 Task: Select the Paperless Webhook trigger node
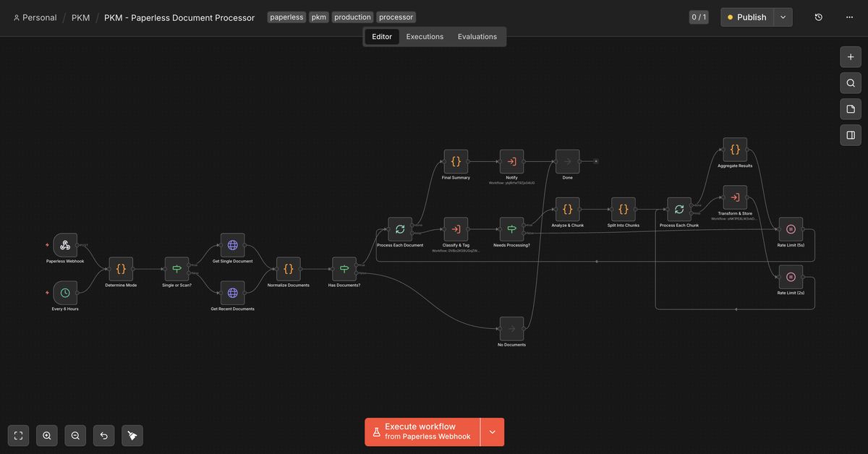65,244
